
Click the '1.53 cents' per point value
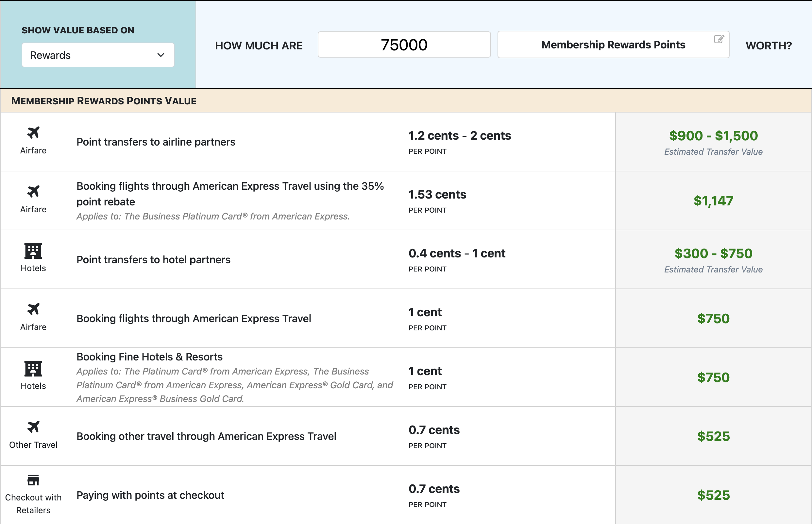pyautogui.click(x=437, y=195)
